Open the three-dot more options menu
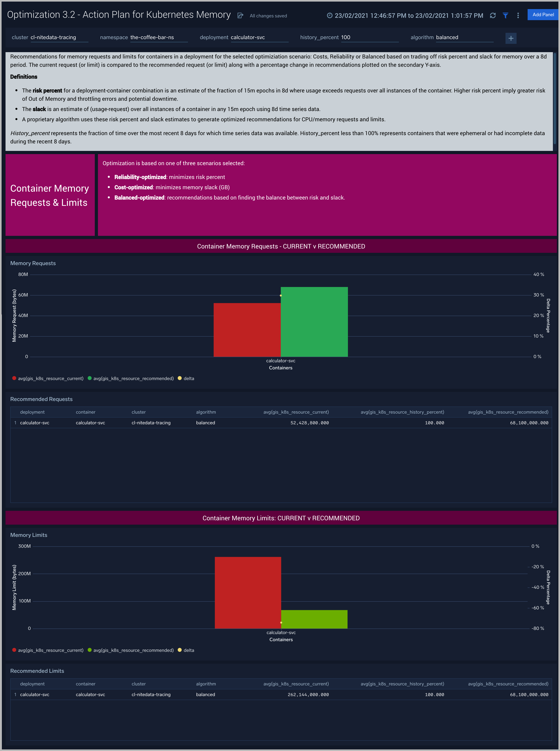 coord(518,16)
